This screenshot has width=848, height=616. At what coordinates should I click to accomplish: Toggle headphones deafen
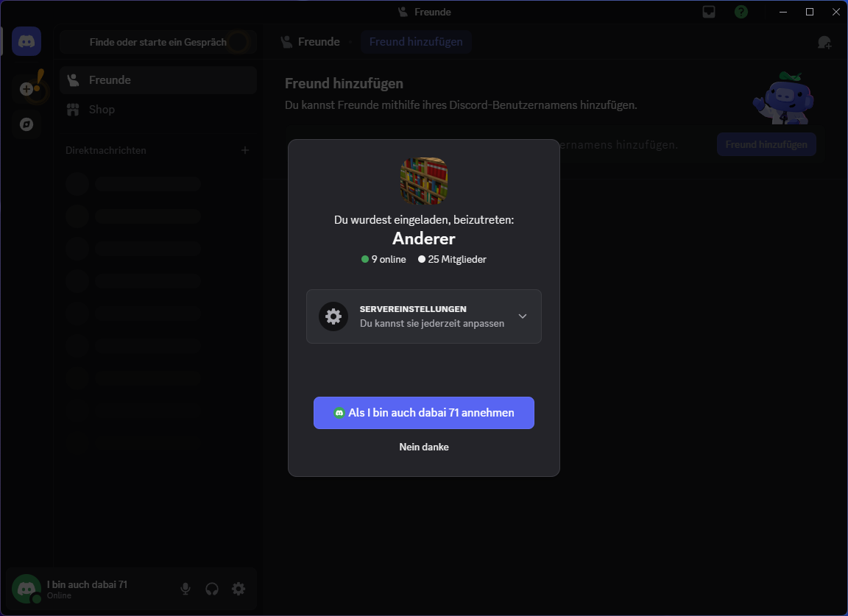(x=212, y=589)
